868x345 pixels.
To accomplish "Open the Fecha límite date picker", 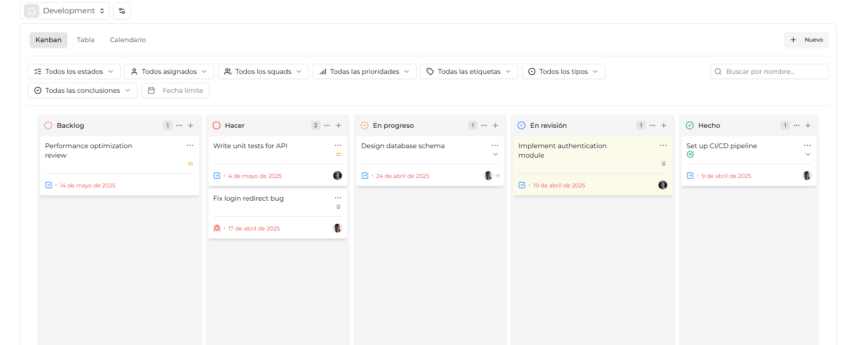I will click(x=175, y=90).
